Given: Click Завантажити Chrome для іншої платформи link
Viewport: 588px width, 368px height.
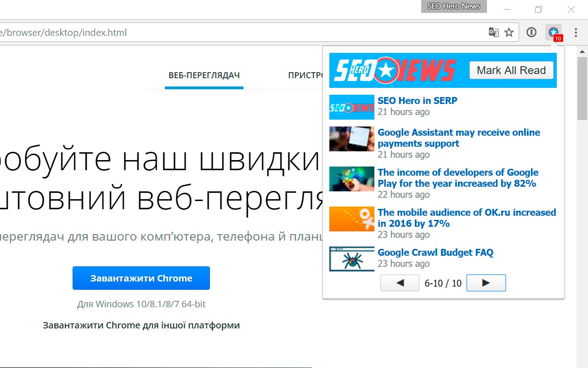Looking at the screenshot, I should pyautogui.click(x=141, y=325).
